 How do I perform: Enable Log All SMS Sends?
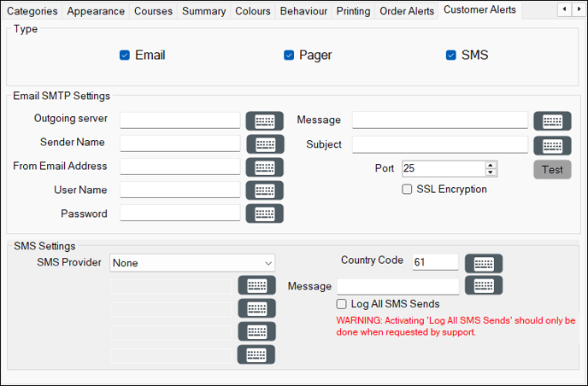(x=341, y=304)
